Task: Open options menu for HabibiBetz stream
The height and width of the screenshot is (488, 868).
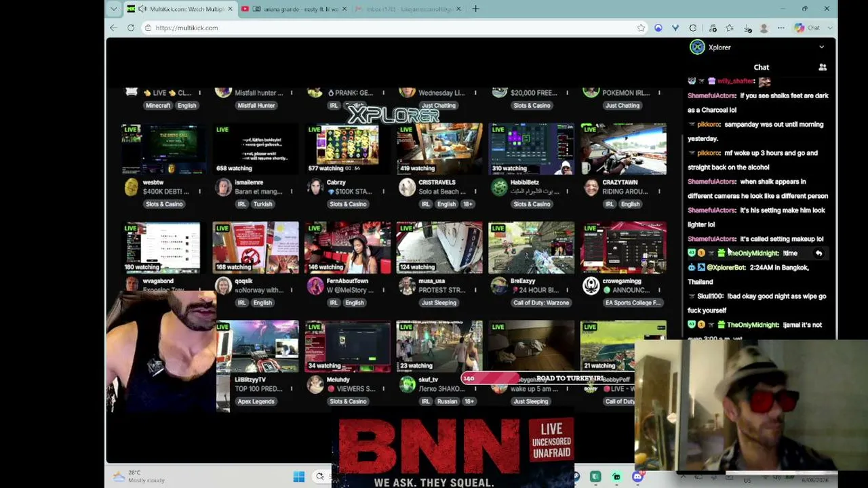Action: 567,191
